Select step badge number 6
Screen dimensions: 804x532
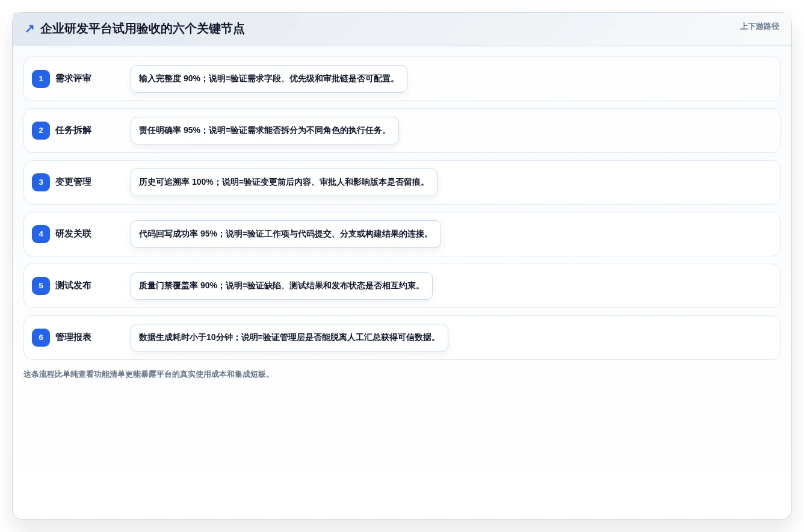point(41,338)
